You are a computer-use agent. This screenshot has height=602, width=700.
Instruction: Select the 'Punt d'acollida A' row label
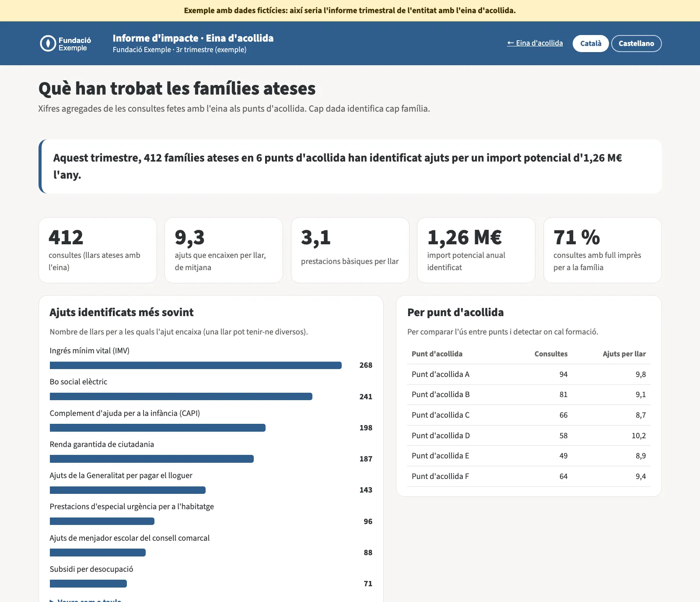coord(441,374)
